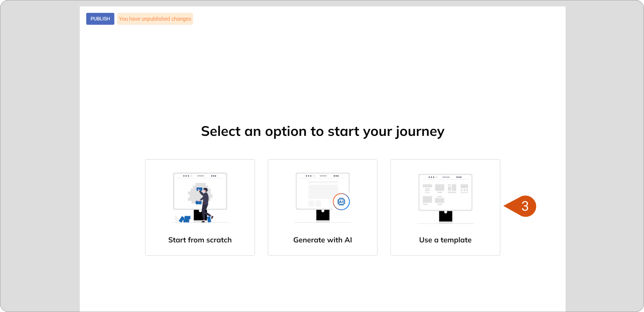This screenshot has height=312, width=644.
Task: Click the AI monitor illustration
Action: [x=323, y=198]
